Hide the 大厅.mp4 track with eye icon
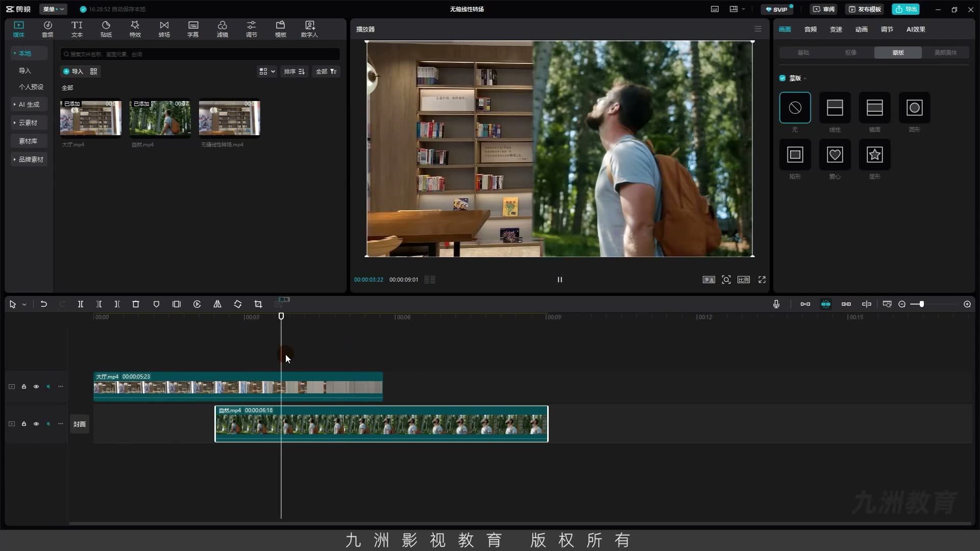Viewport: 980px width, 551px height. point(36,387)
